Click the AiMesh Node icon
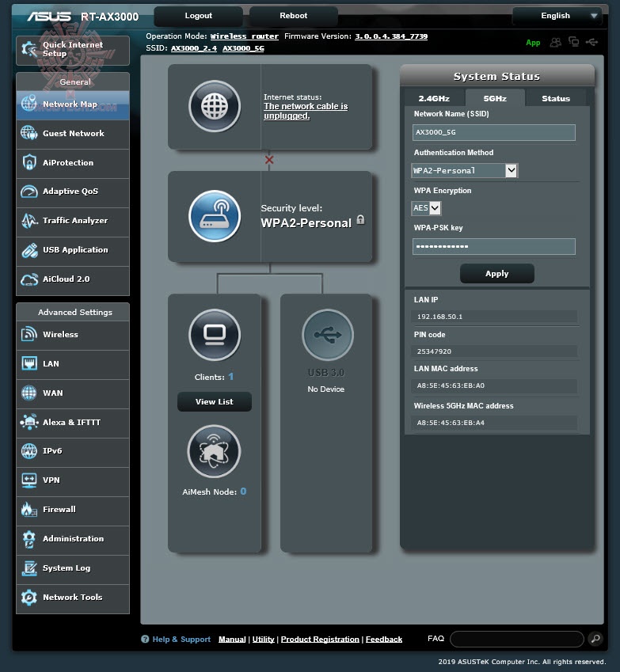The image size is (620, 672). pos(214,451)
